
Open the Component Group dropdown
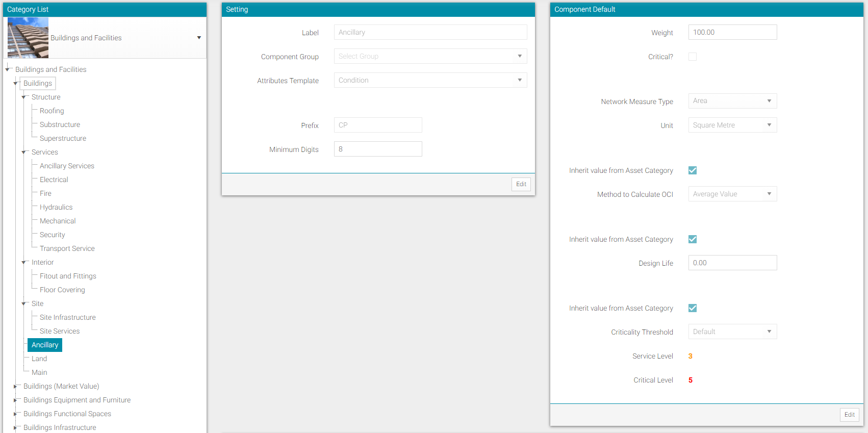(430, 56)
